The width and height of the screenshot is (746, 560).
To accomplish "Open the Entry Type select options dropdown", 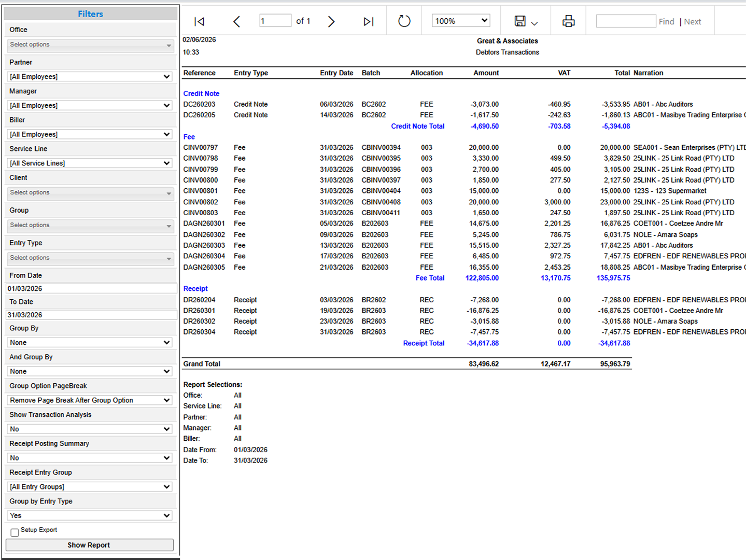I will tap(90, 258).
